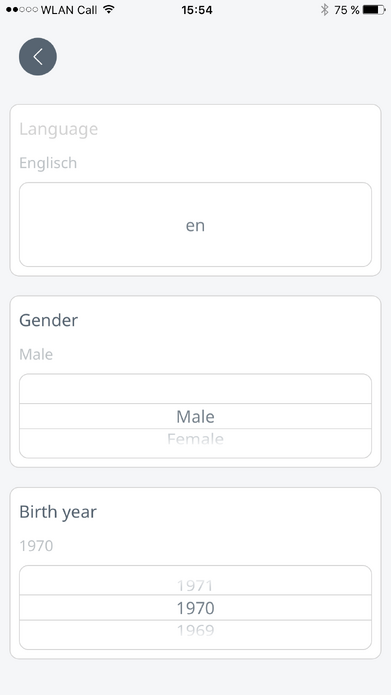The height and width of the screenshot is (695, 391).
Task: Select 1971 in birth year picker
Action: [195, 586]
